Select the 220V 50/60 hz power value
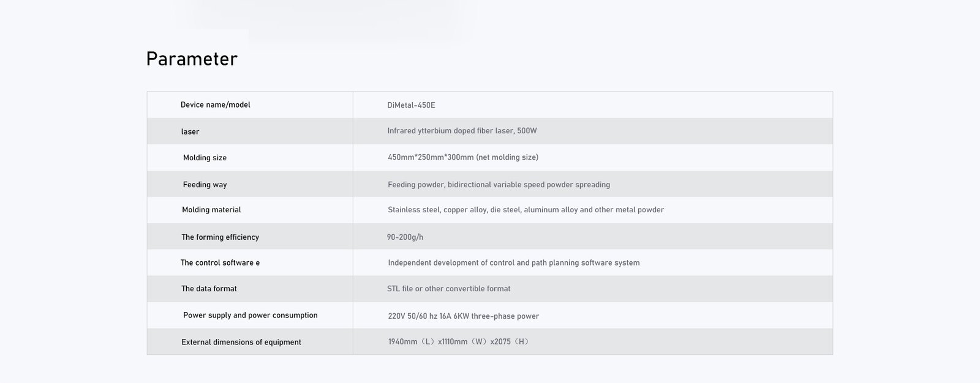Viewport: 980px width, 383px height. click(x=463, y=316)
